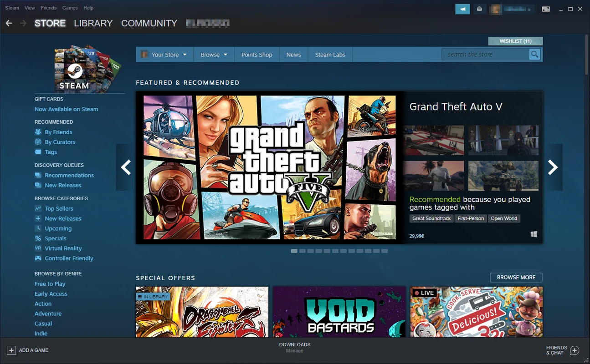Select the last carousel page indicator
This screenshot has width=590, height=364.
coord(385,251)
